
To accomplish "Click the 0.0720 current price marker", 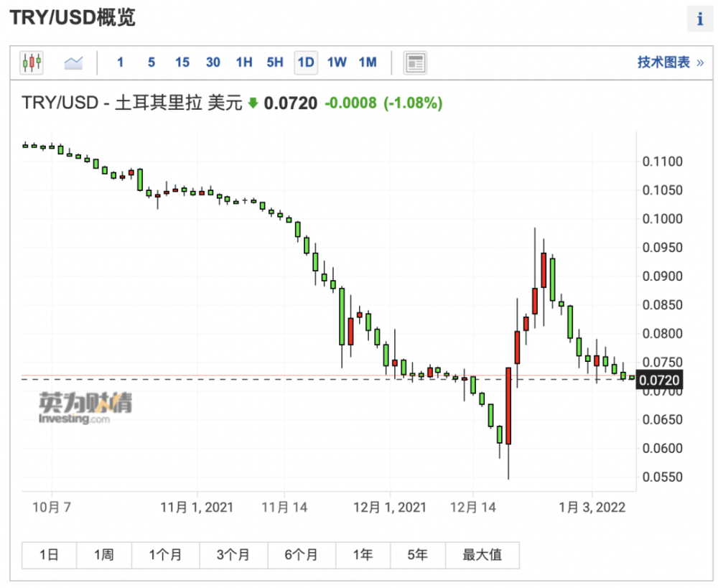I will pos(659,380).
